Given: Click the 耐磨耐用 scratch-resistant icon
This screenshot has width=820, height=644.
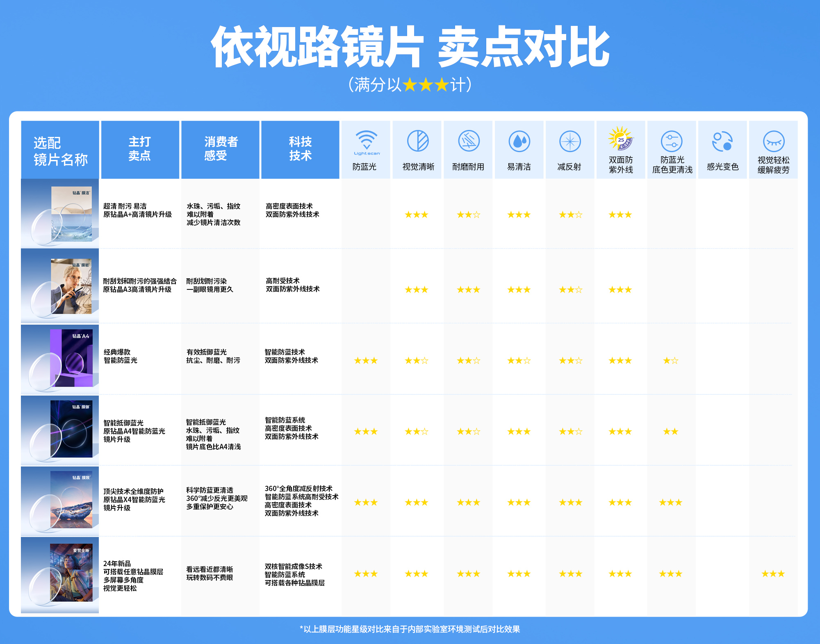Looking at the screenshot, I should pyautogui.click(x=469, y=141).
